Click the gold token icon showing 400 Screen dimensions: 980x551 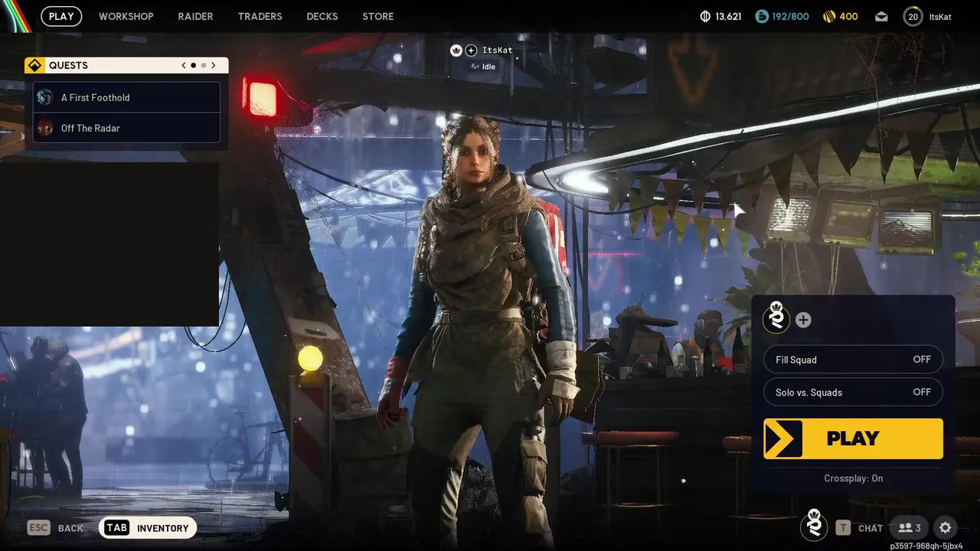(x=830, y=16)
